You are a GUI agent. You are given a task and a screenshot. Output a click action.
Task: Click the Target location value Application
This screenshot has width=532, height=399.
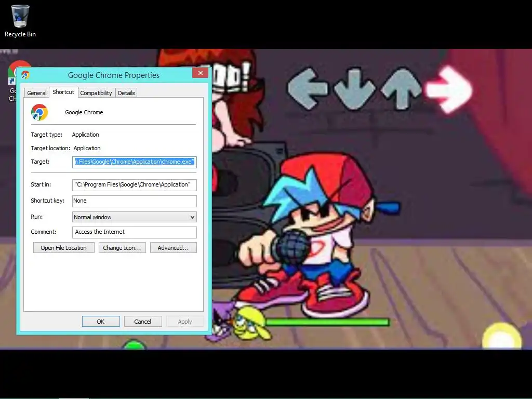[x=87, y=148]
